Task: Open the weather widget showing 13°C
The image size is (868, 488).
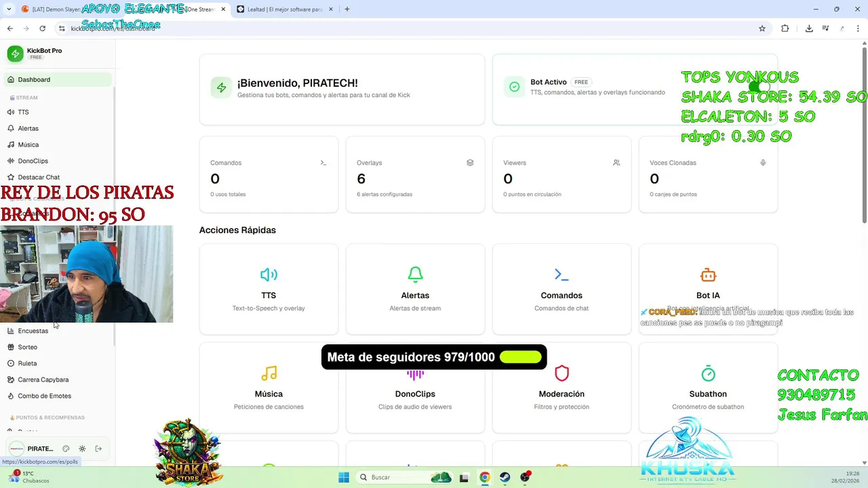Action: click(28, 477)
